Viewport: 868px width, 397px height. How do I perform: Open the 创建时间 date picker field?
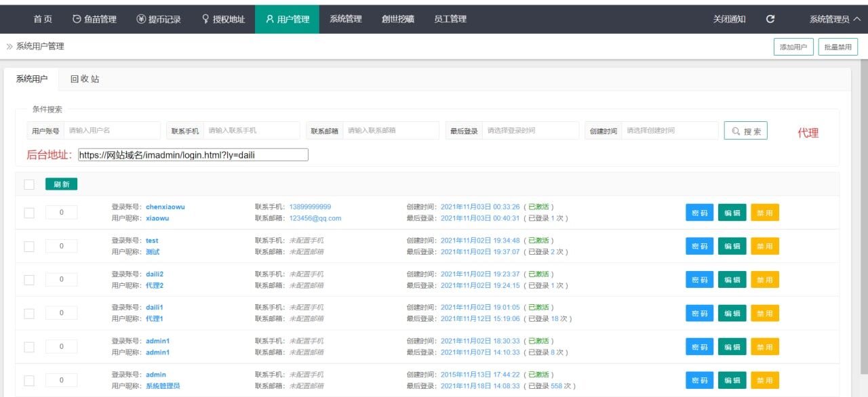tap(670, 130)
